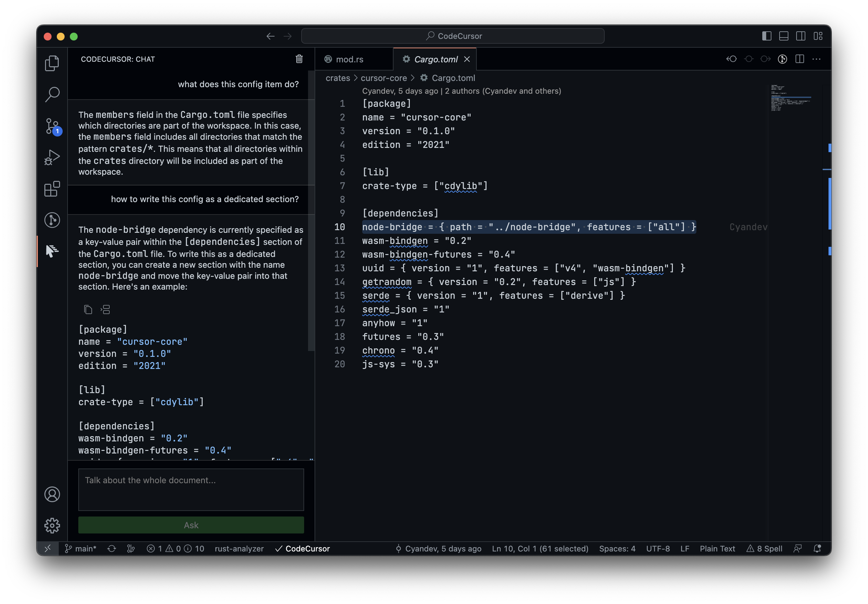Expand the cursor-core breadcrumb segment
The image size is (868, 604).
point(383,78)
